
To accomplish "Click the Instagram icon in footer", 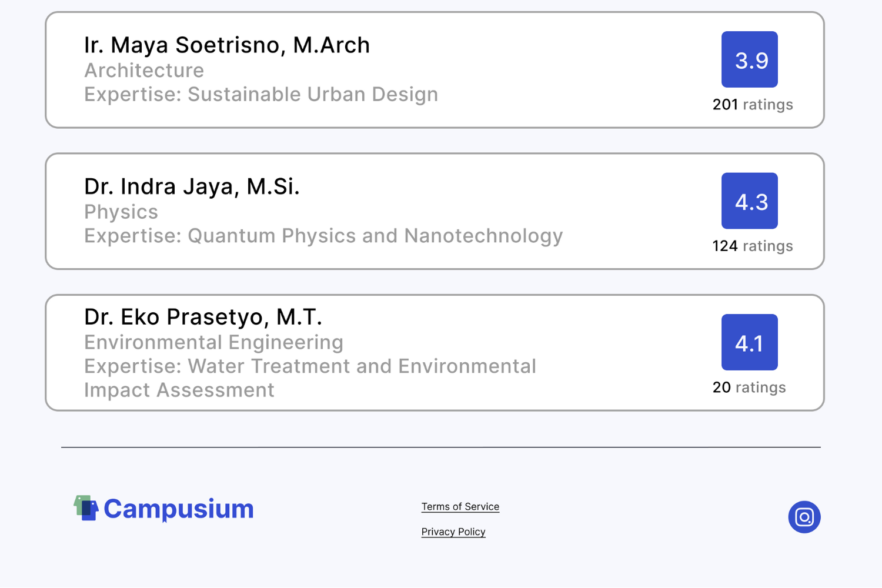I will tap(804, 517).
